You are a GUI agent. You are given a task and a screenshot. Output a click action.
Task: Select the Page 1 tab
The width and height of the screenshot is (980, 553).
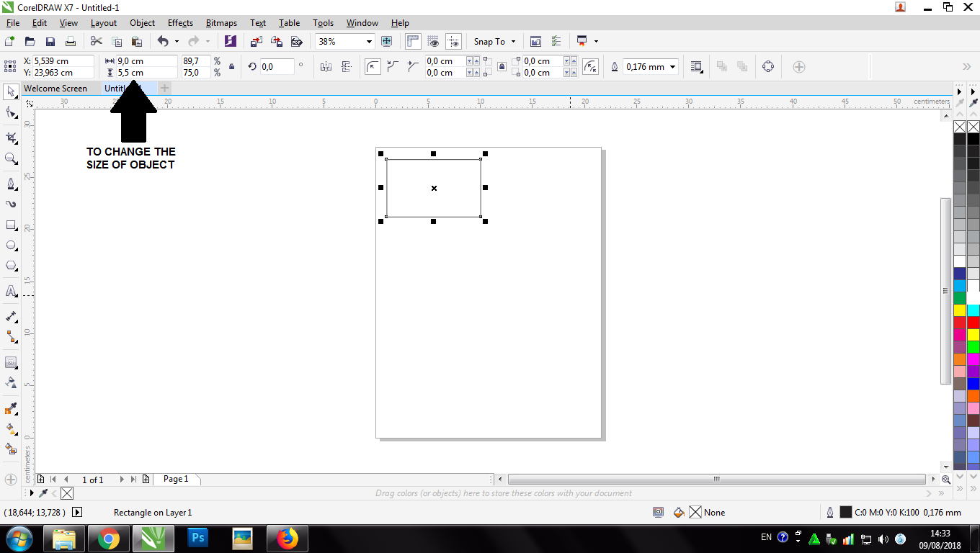coord(176,479)
